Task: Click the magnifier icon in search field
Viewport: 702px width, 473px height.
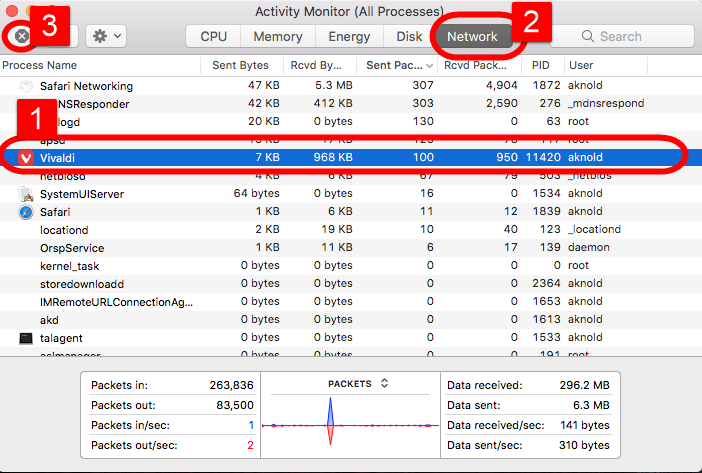Action: [588, 36]
